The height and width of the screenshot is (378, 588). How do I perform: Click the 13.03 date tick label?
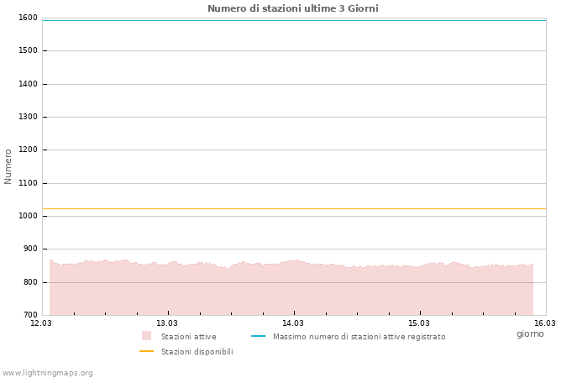167,323
